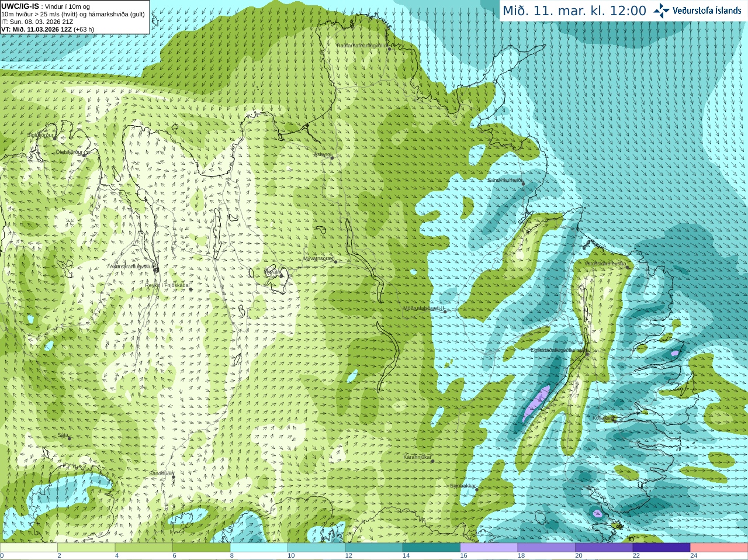Click the Sandbúðir station label
The height and width of the screenshot is (560, 748).
point(161,473)
